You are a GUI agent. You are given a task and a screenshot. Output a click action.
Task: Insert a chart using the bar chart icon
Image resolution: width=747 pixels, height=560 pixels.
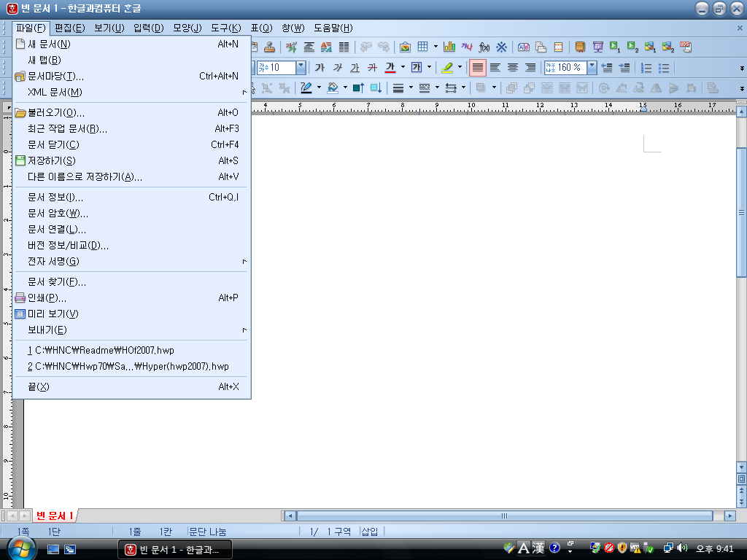point(449,47)
